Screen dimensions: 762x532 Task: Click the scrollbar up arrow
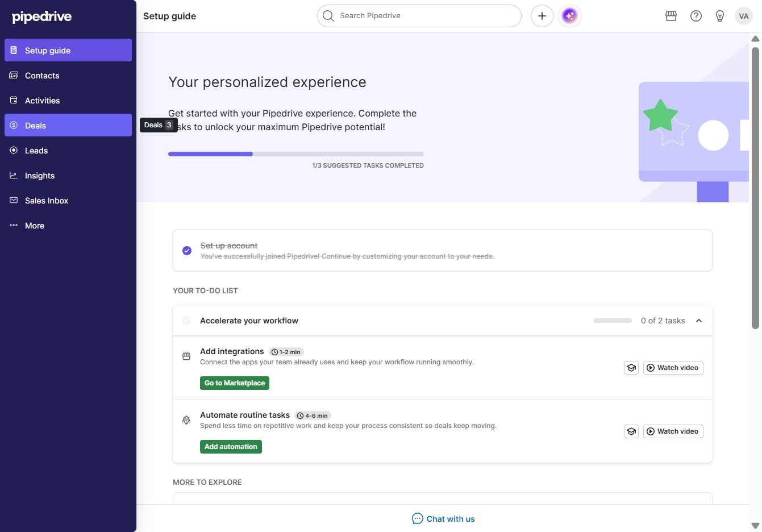755,39
